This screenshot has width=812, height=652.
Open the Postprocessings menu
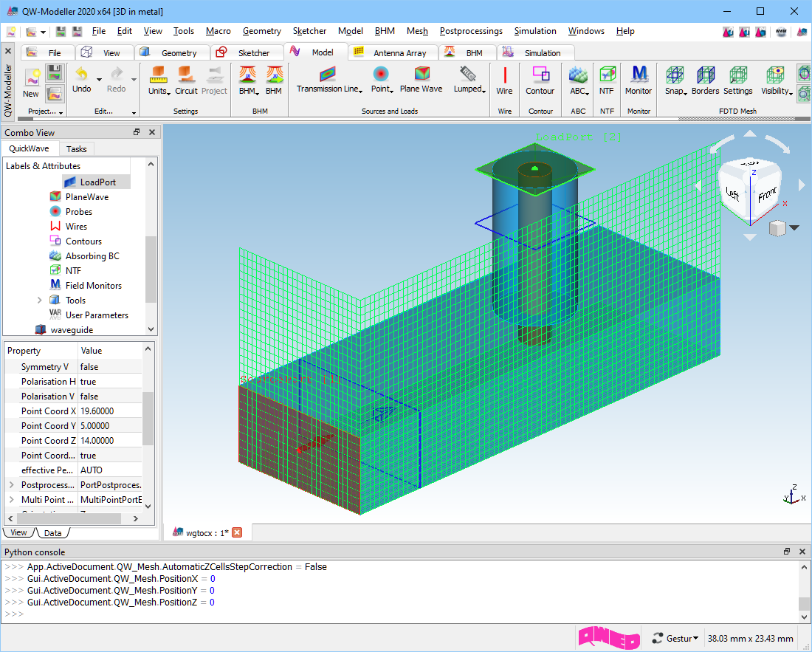pyautogui.click(x=471, y=31)
